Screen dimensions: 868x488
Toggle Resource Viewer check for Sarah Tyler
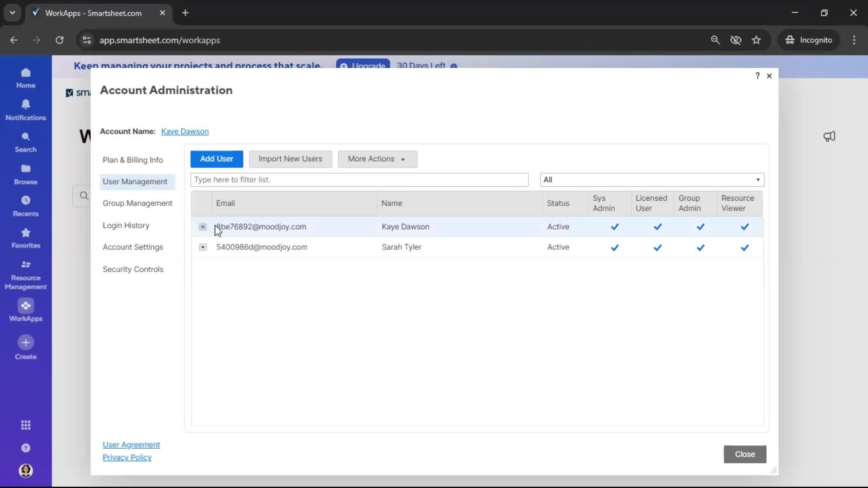point(745,248)
